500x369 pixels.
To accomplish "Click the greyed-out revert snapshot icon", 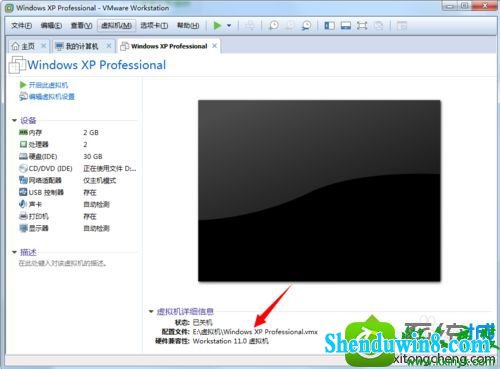I will pyautogui.click(x=290, y=26).
